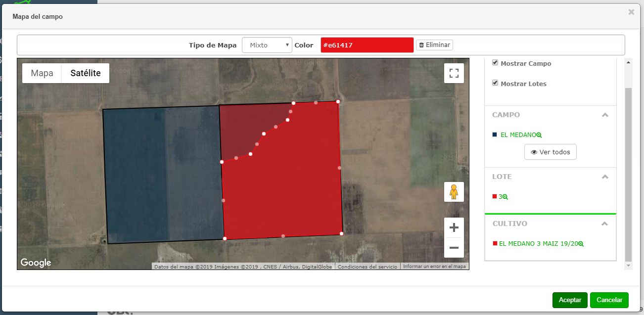Close the Mapa del campo dialog
The height and width of the screenshot is (315, 644).
[631, 12]
